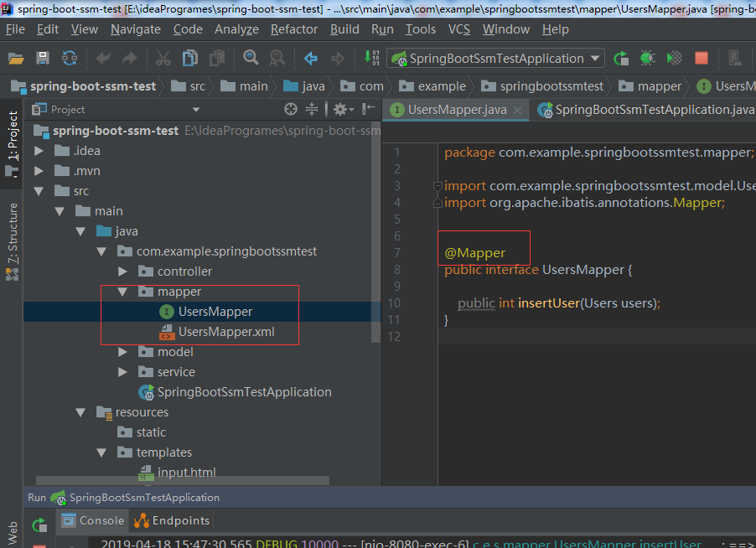
Task: Click the red Stop button
Action: pyautogui.click(x=701, y=58)
